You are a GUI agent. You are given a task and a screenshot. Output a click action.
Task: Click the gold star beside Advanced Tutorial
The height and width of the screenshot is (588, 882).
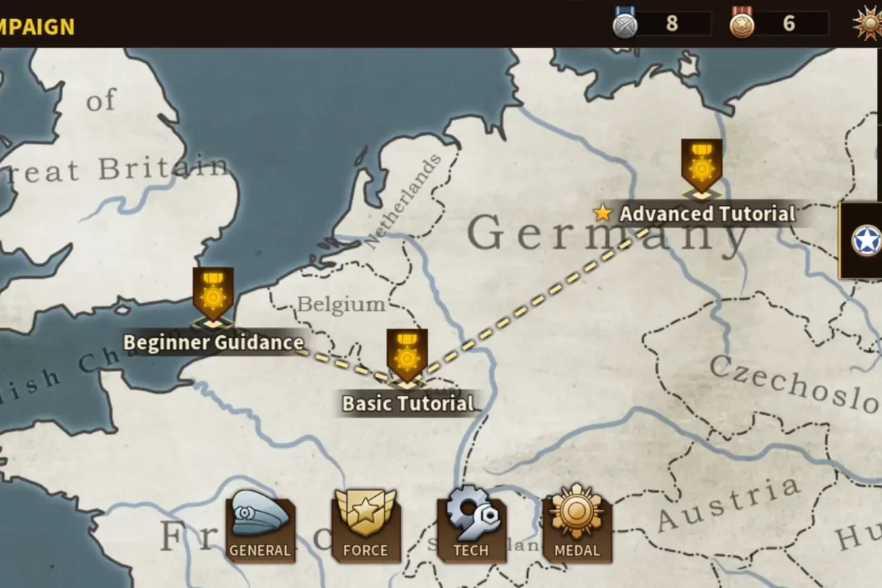pos(603,214)
